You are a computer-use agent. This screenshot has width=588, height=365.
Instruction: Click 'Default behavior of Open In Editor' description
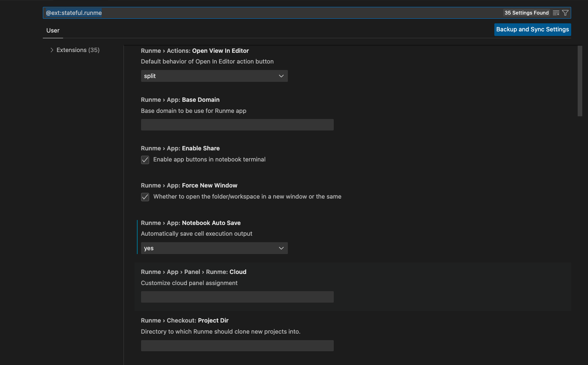(x=207, y=62)
